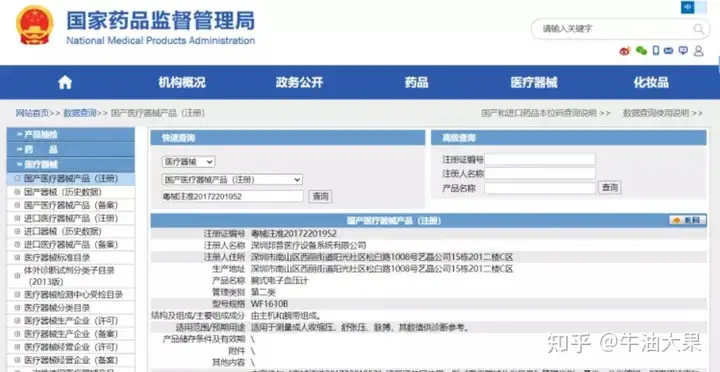Select 医疗器械生产企业（备案）in sidebar
The height and width of the screenshot is (372, 720).
(x=71, y=334)
